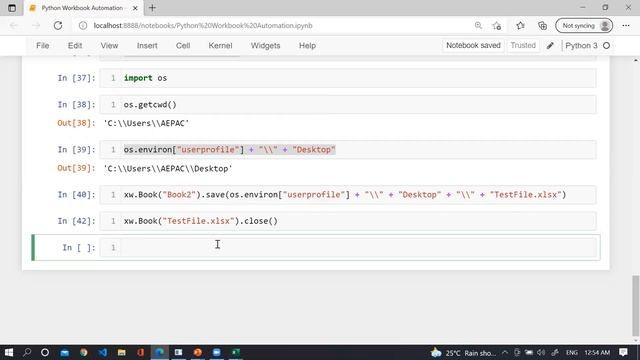The image size is (640, 360).
Task: Click the notebook vertical scrollbar thumb
Action: point(636,305)
